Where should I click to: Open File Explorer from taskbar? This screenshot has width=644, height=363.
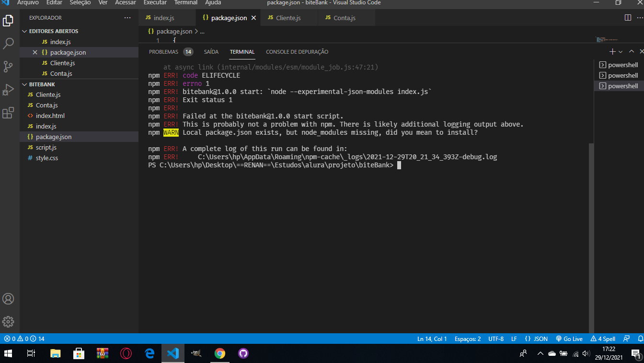click(x=56, y=353)
